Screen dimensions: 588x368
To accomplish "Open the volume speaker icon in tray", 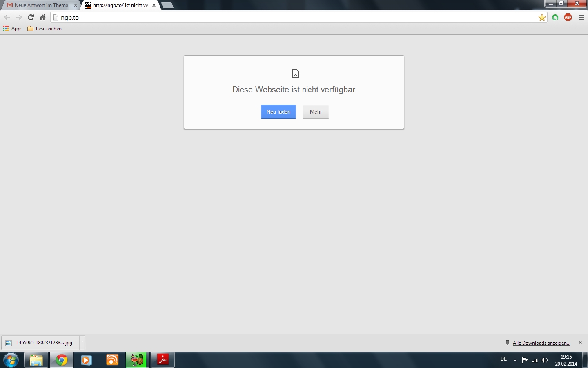I will click(x=544, y=360).
